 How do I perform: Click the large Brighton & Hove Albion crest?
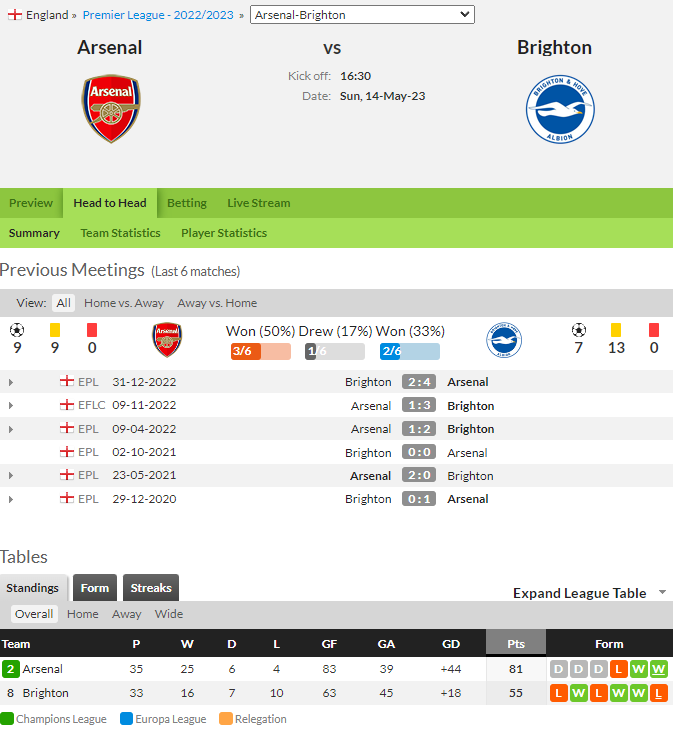[x=560, y=109]
